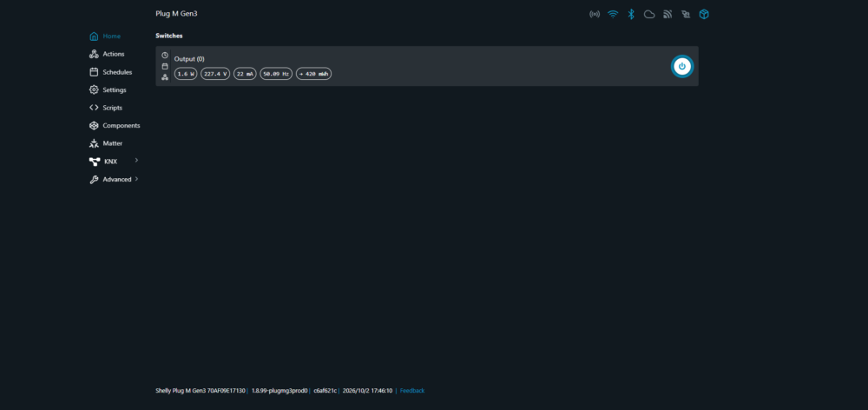Click the 227.4 V voltage reading

[x=215, y=74]
